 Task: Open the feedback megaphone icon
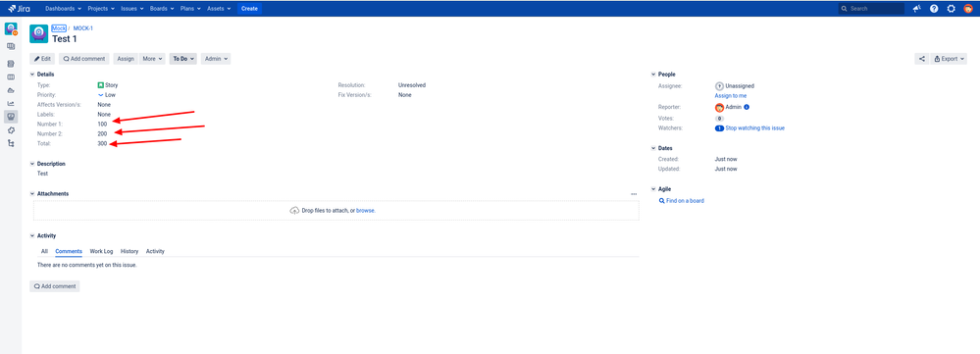917,9
